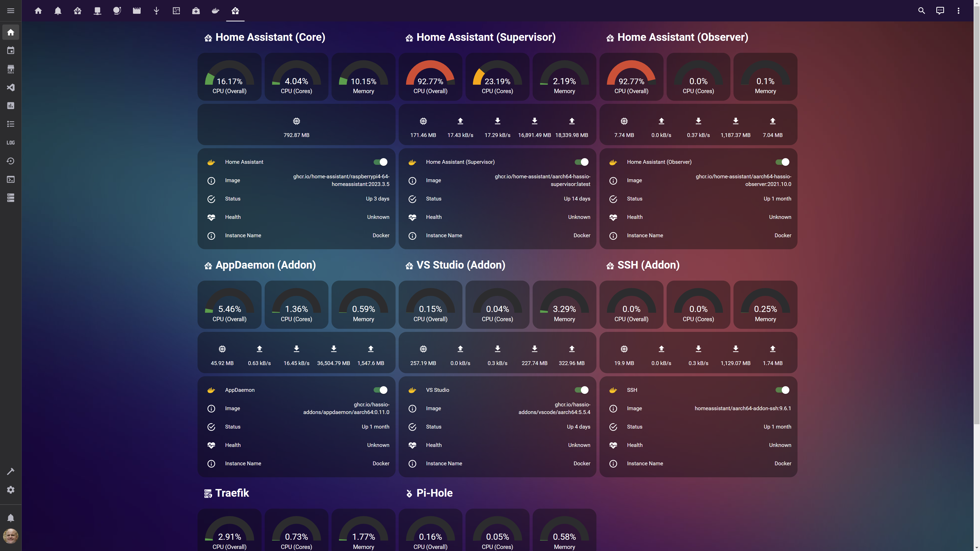
Task: Click the user profile avatar
Action: pos(11,536)
